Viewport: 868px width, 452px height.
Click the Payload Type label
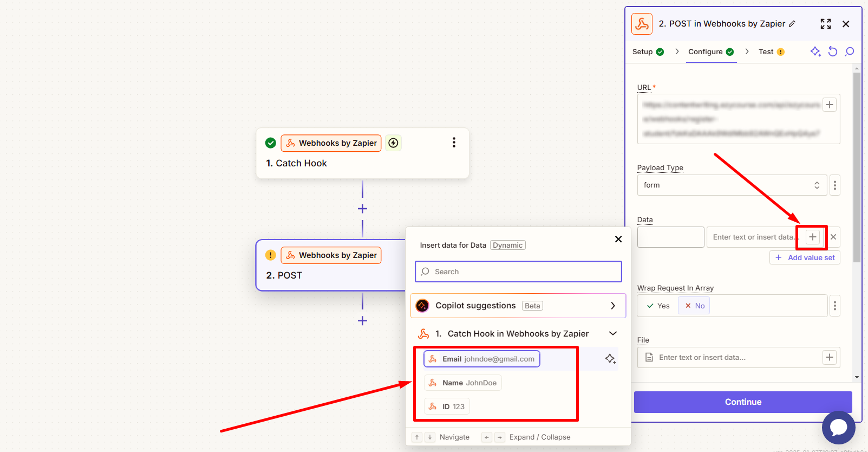(x=660, y=167)
